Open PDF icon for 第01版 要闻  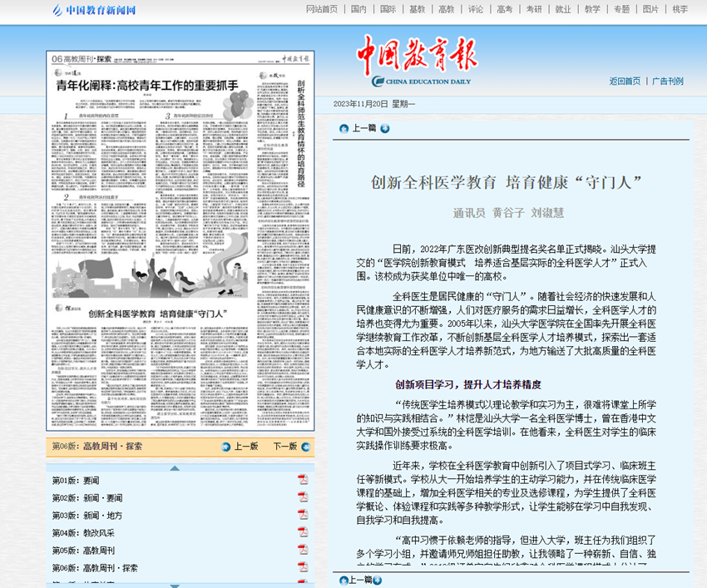[x=303, y=479]
